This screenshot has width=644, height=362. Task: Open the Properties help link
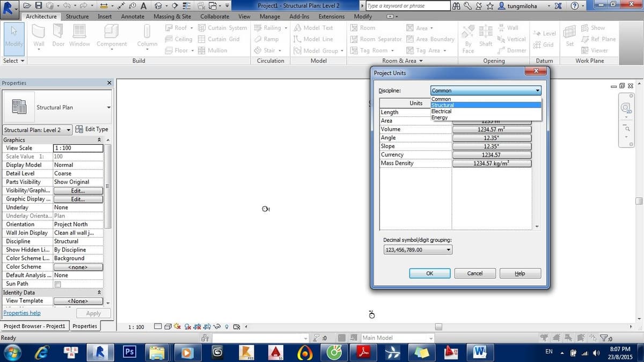[x=22, y=313]
